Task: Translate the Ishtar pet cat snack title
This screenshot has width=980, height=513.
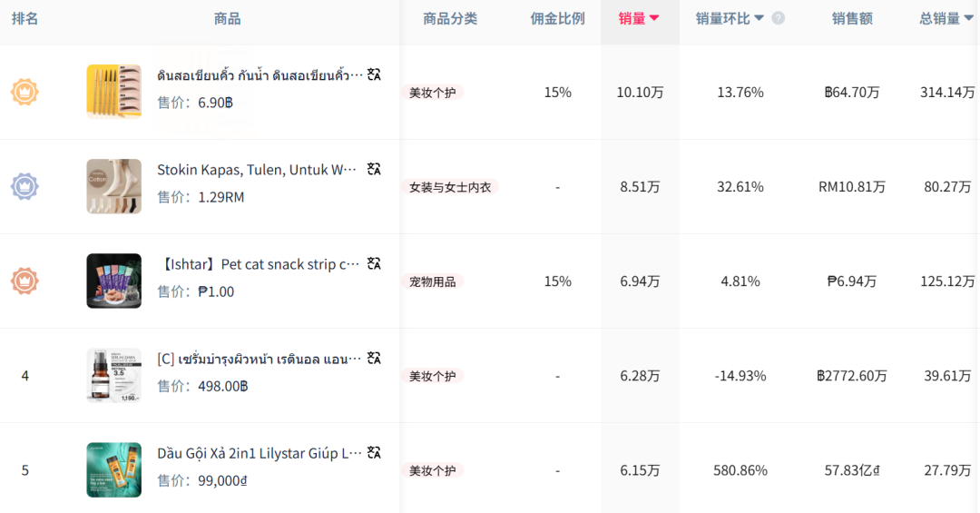Action: 374,263
